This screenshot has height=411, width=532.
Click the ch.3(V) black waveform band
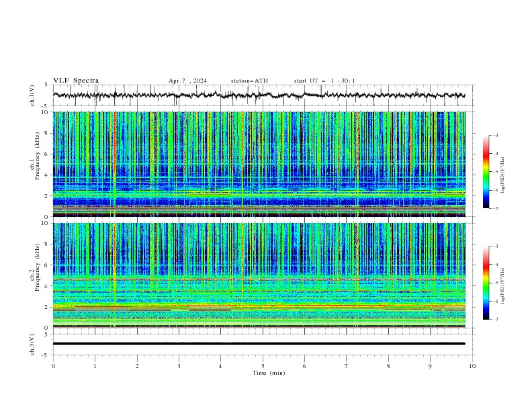coord(259,344)
